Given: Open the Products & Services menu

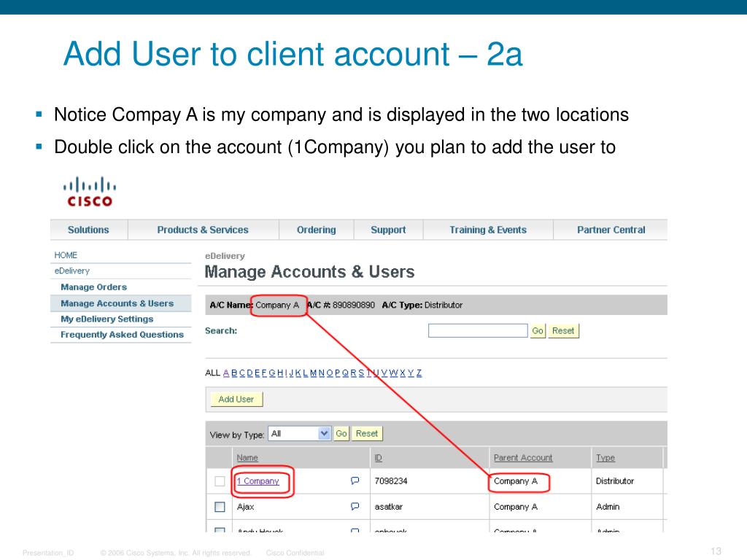Looking at the screenshot, I should click(x=203, y=230).
